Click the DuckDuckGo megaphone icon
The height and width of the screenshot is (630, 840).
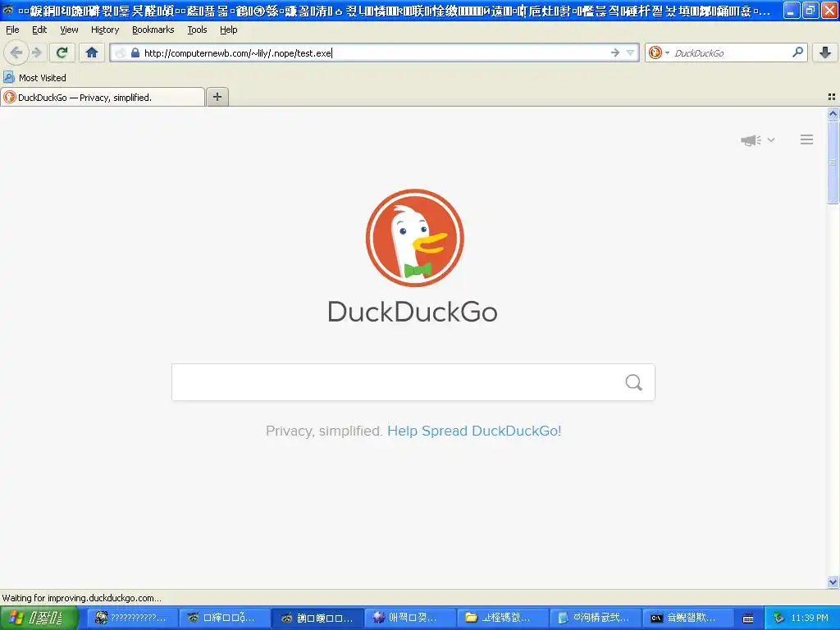point(751,140)
